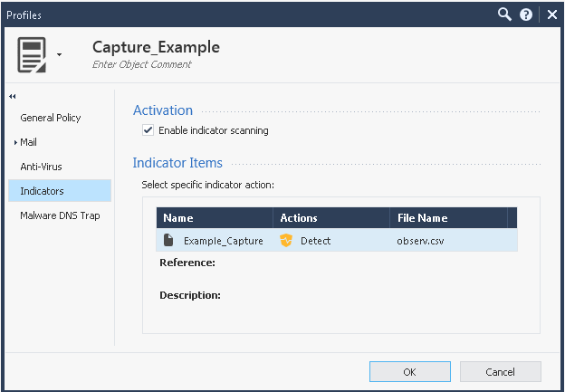The height and width of the screenshot is (392, 565).
Task: Select the Indicators sidebar item
Action: [x=42, y=191]
